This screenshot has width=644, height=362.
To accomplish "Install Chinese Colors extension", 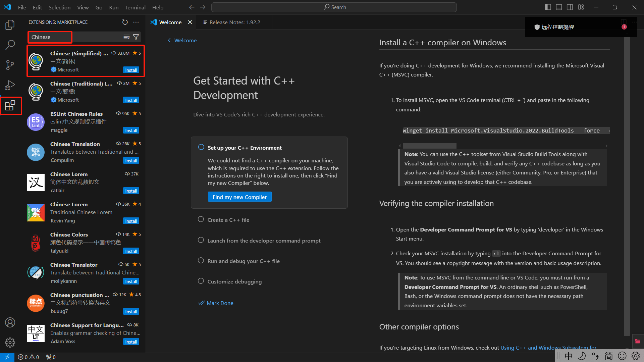I will (131, 251).
